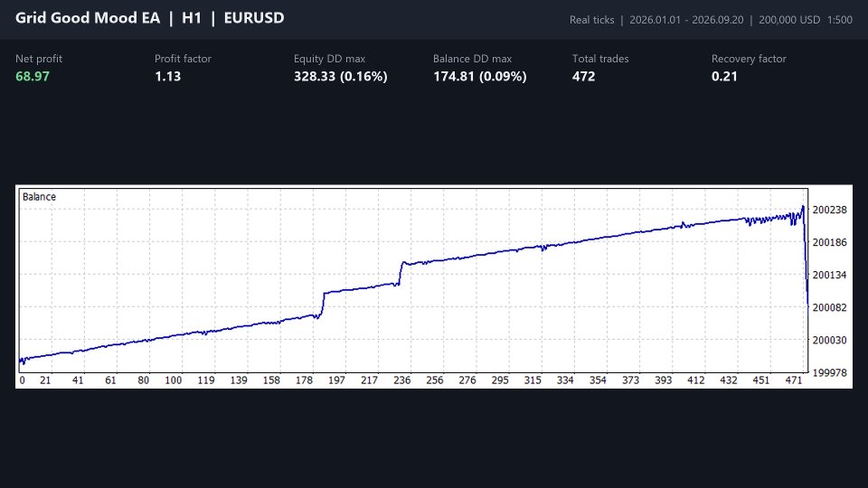
Task: Click the Recovery factor label
Action: pos(749,59)
